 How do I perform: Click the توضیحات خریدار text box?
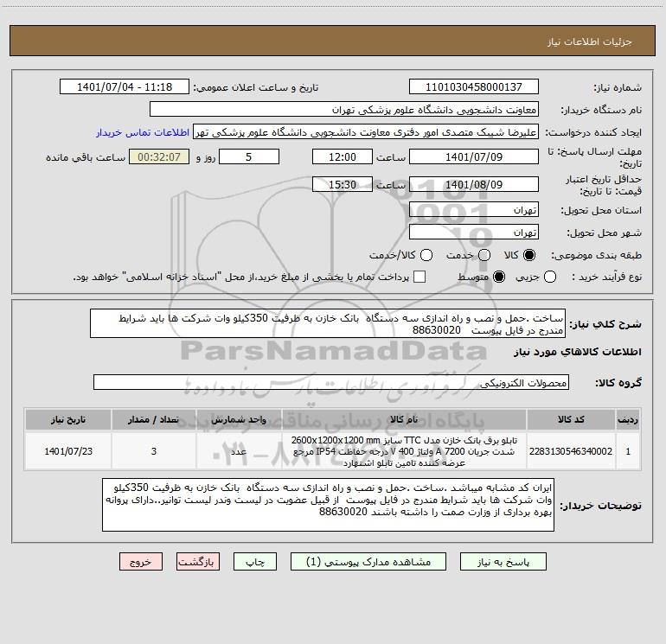328,505
